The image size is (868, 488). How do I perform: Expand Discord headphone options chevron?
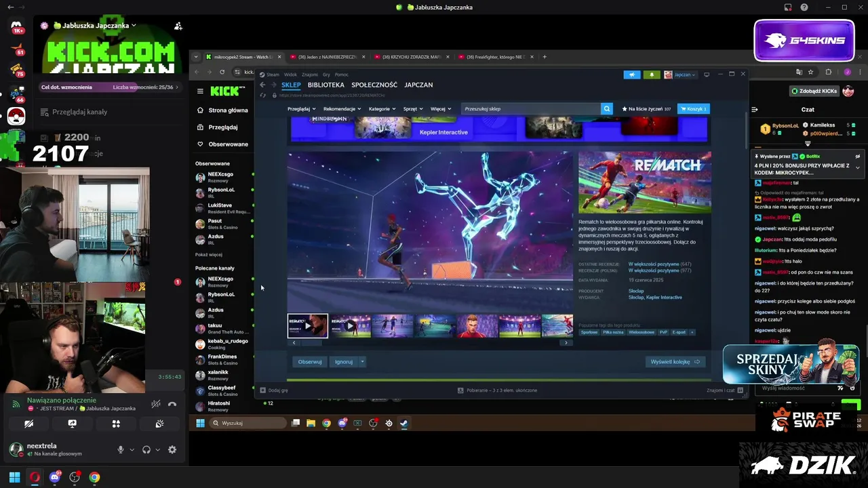[x=157, y=449]
